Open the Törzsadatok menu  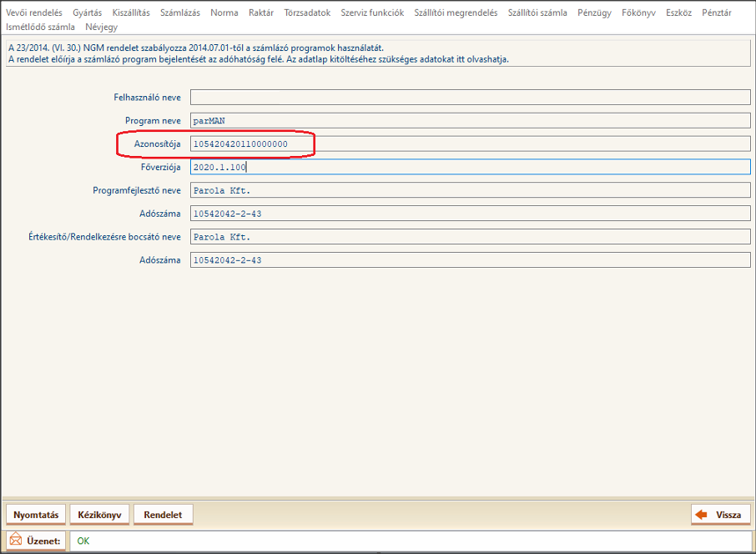pyautogui.click(x=307, y=13)
